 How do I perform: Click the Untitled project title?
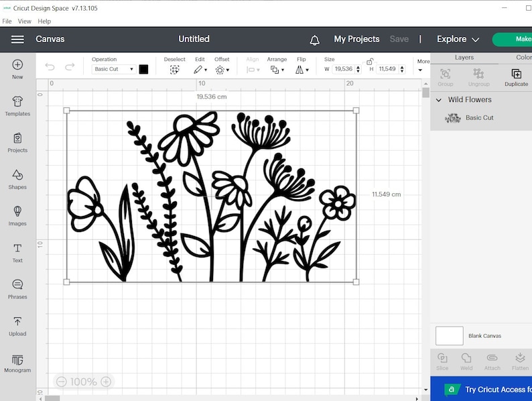coord(194,40)
